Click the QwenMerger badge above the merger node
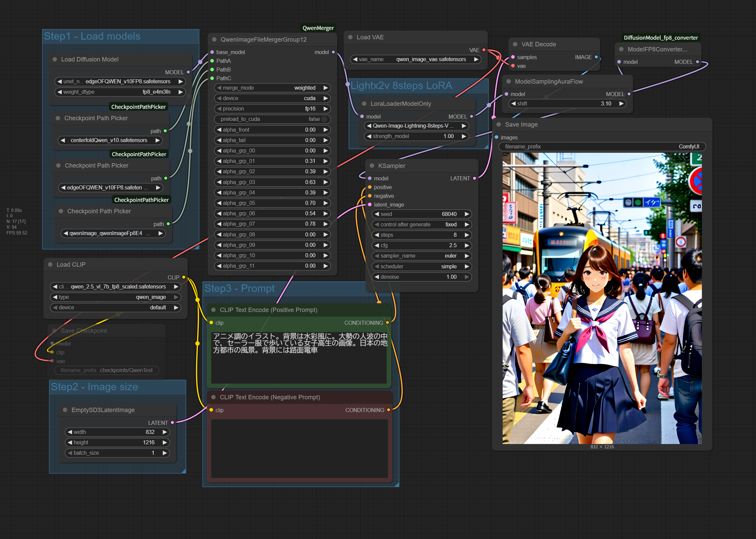The height and width of the screenshot is (539, 756). click(x=318, y=28)
